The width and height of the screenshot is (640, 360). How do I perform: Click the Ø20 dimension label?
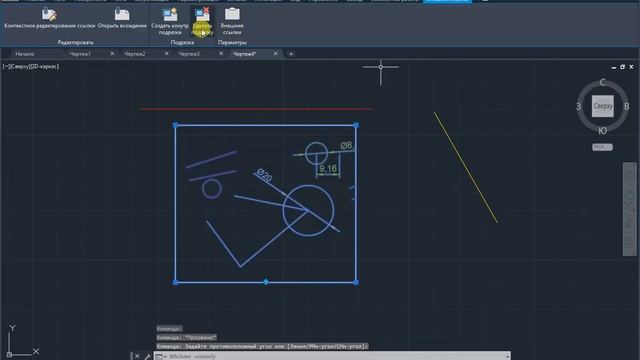[x=264, y=175]
